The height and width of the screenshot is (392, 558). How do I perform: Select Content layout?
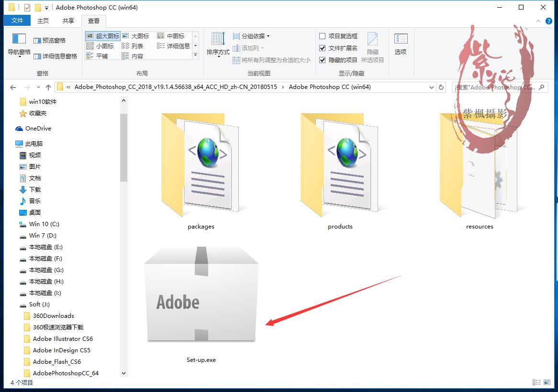132,56
